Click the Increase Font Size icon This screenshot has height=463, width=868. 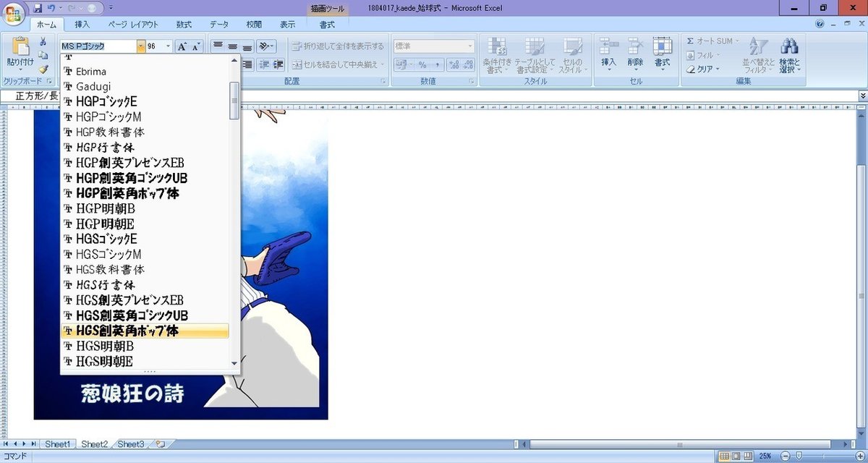pyautogui.click(x=182, y=46)
